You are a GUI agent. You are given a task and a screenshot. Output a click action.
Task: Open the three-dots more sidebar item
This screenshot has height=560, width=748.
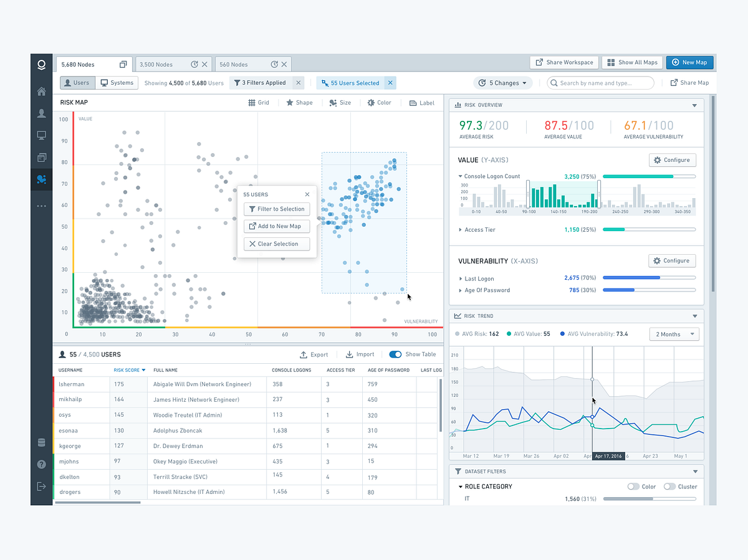click(42, 206)
